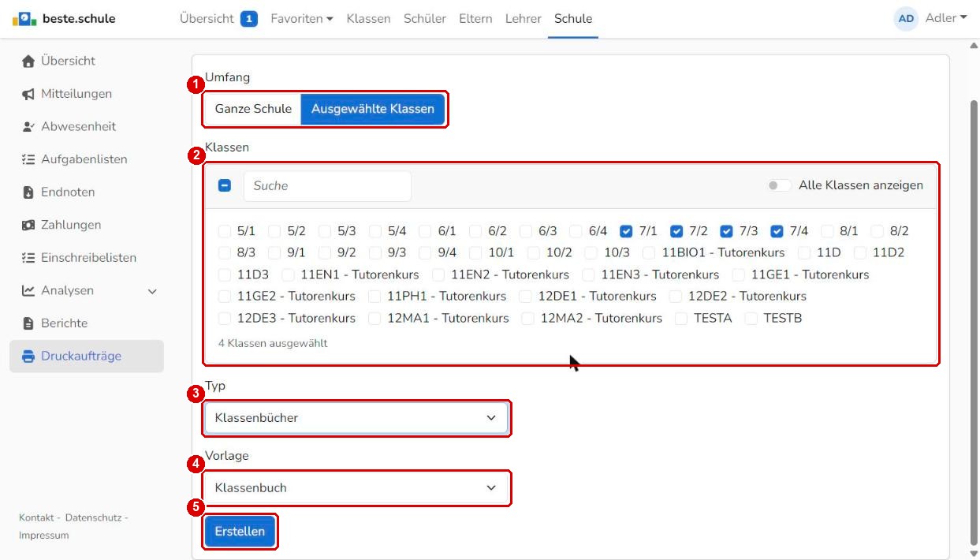Select the Ausgewählte Klassen scope option
Image resolution: width=980 pixels, height=560 pixels.
[x=373, y=110]
